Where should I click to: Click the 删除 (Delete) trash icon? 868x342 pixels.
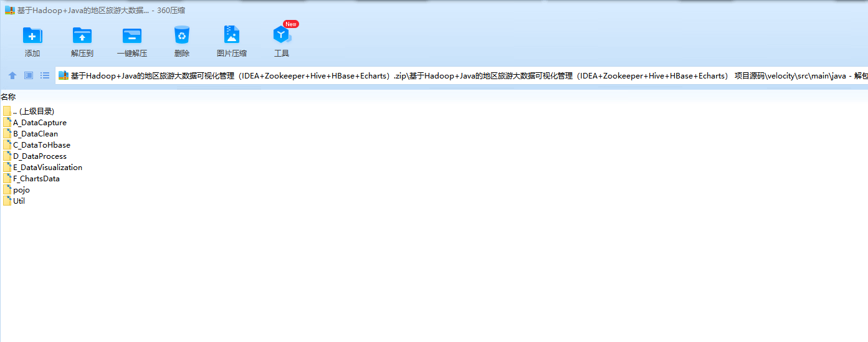(182, 35)
